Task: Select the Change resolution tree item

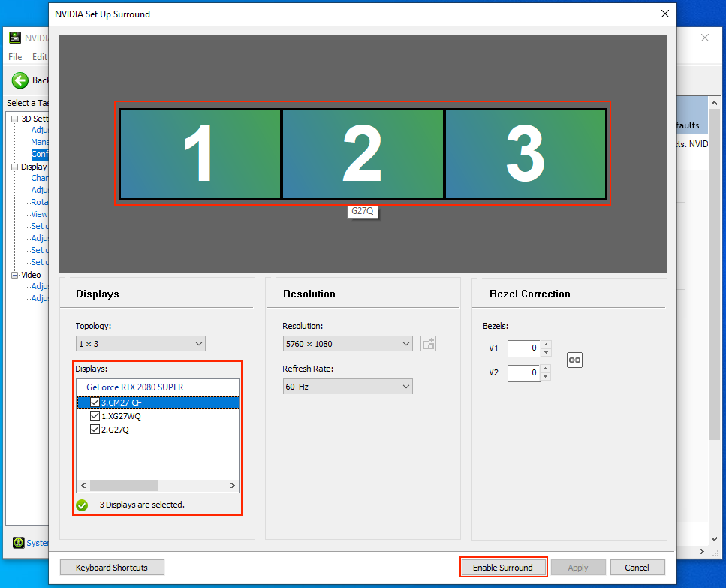Action: click(40, 178)
